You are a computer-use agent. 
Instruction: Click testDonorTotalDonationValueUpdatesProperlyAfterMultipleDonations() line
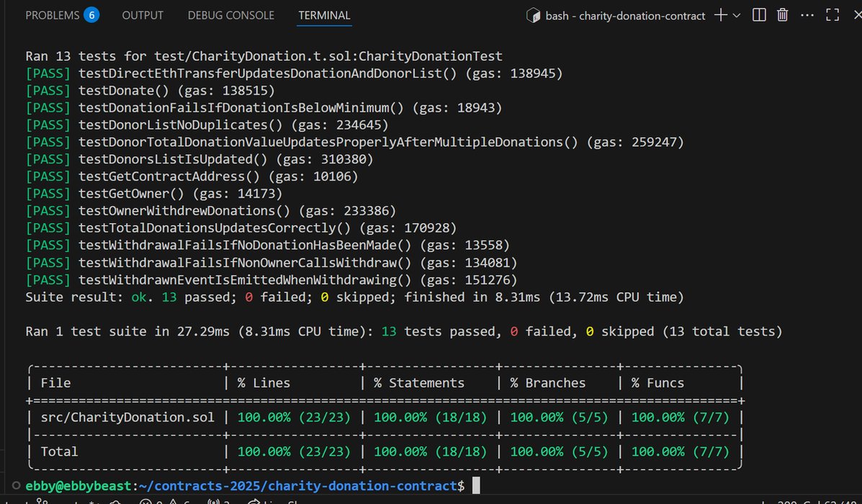click(x=354, y=142)
